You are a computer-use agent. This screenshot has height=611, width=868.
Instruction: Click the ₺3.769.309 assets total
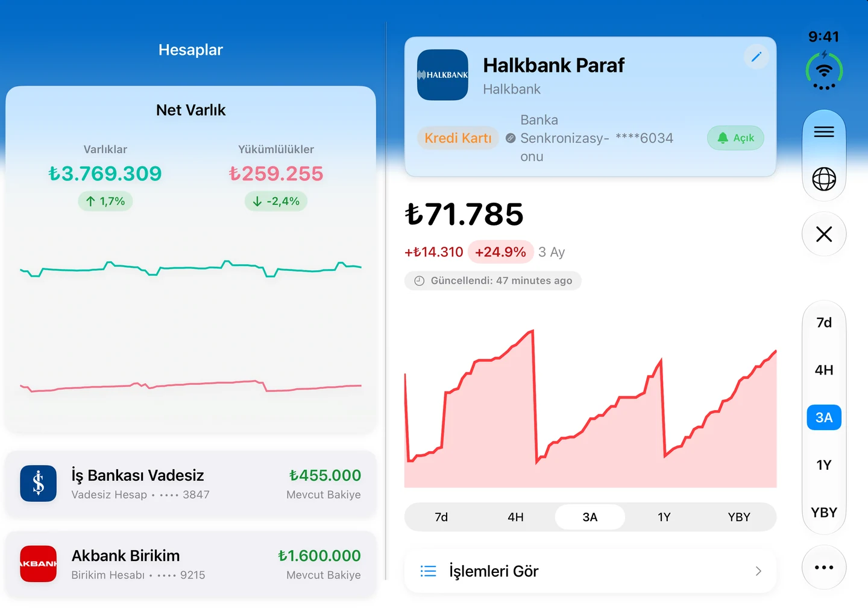click(105, 174)
